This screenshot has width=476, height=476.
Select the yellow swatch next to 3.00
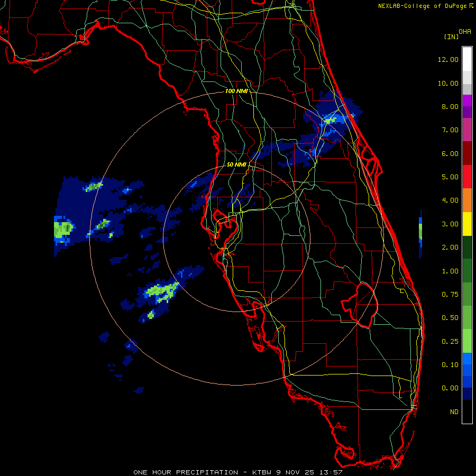tap(467, 224)
